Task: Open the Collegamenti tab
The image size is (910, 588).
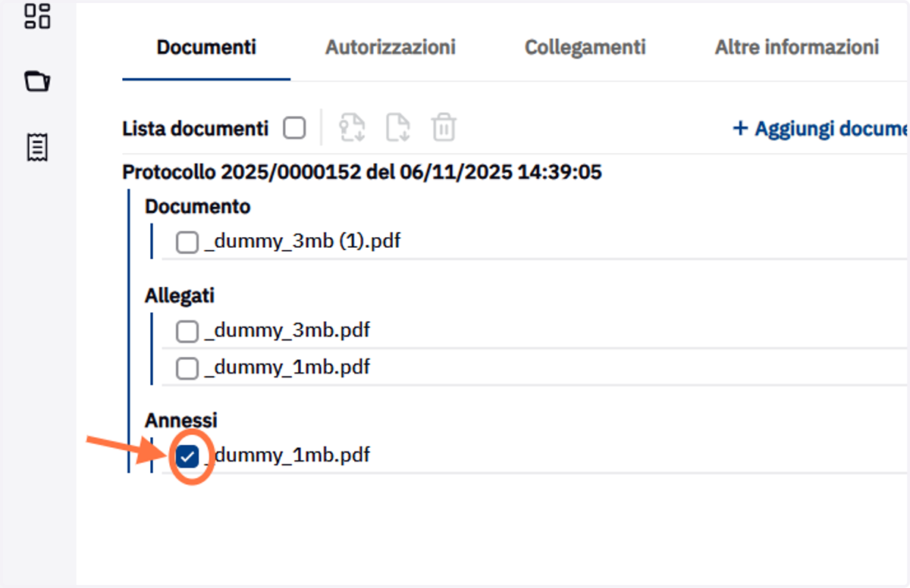Action: pyautogui.click(x=585, y=47)
